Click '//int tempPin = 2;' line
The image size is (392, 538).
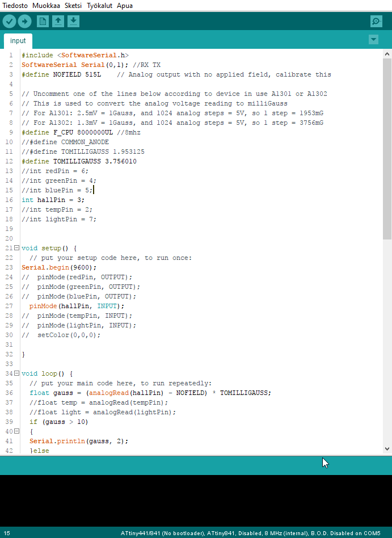click(x=57, y=209)
